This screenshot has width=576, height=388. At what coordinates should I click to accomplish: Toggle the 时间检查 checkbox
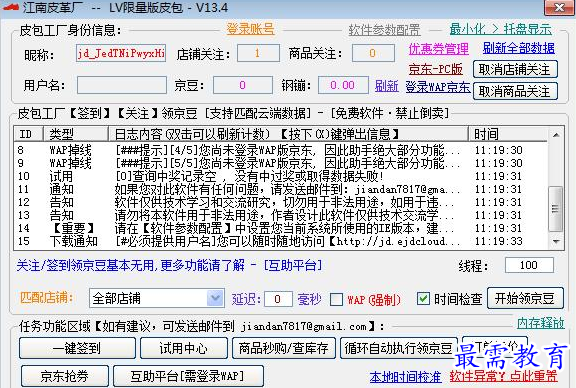[x=423, y=298]
